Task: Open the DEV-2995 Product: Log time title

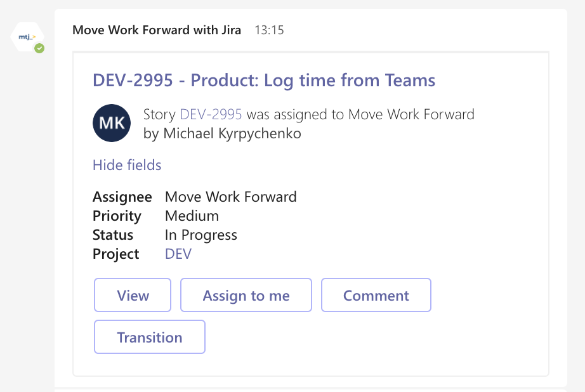Action: 264,80
